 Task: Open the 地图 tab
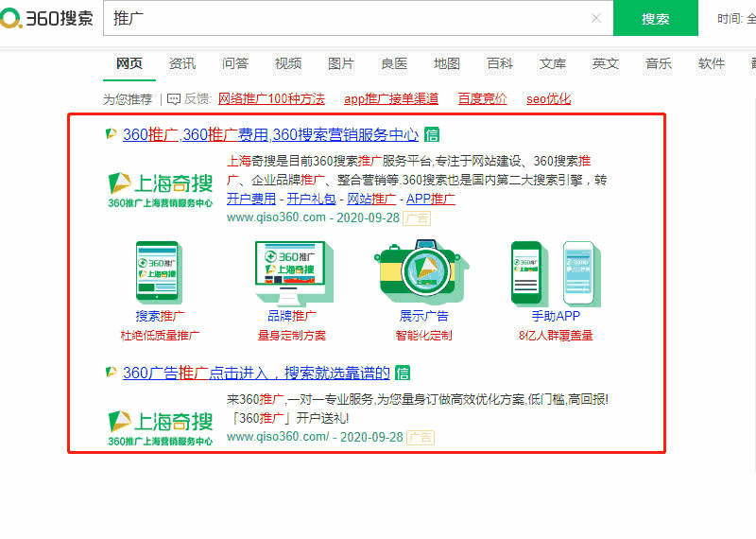pyautogui.click(x=446, y=63)
